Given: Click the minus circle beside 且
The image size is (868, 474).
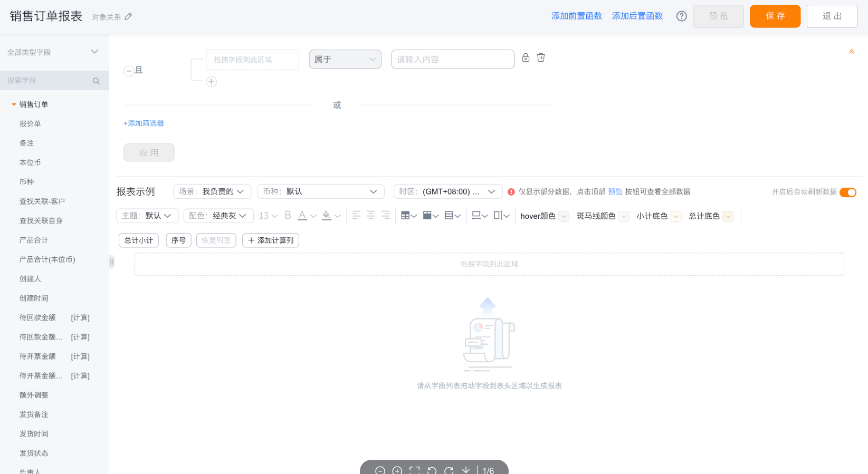Looking at the screenshot, I should pos(129,71).
